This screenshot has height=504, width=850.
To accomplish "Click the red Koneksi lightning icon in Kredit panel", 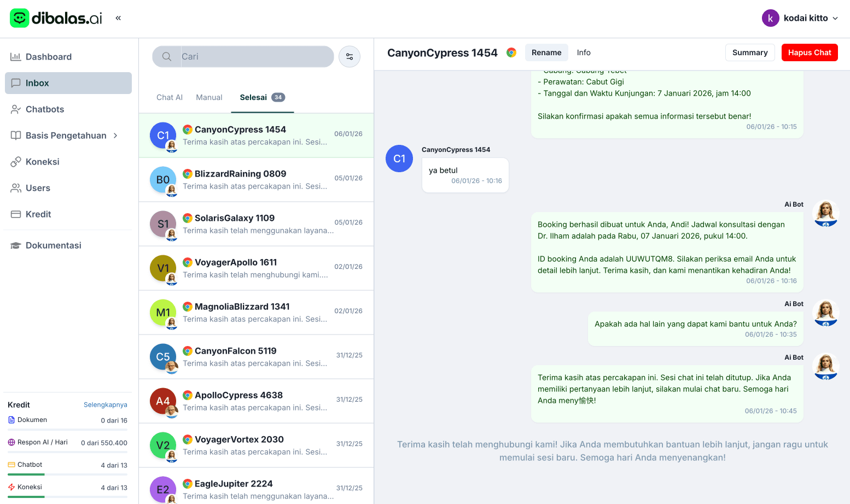I will (x=11, y=487).
